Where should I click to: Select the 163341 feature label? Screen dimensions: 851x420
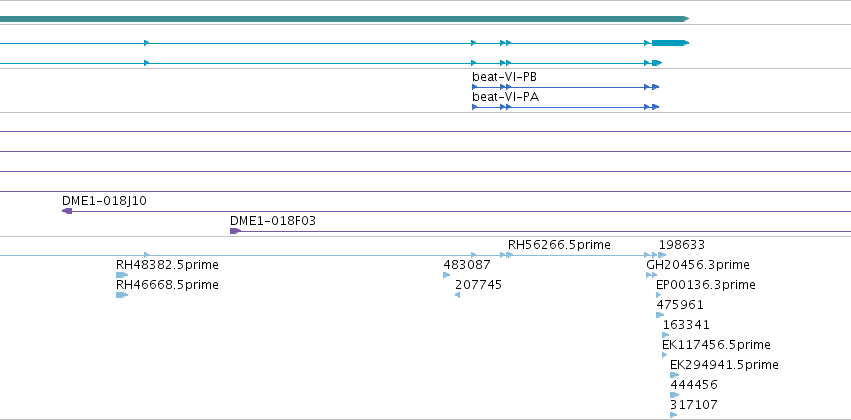(686, 325)
